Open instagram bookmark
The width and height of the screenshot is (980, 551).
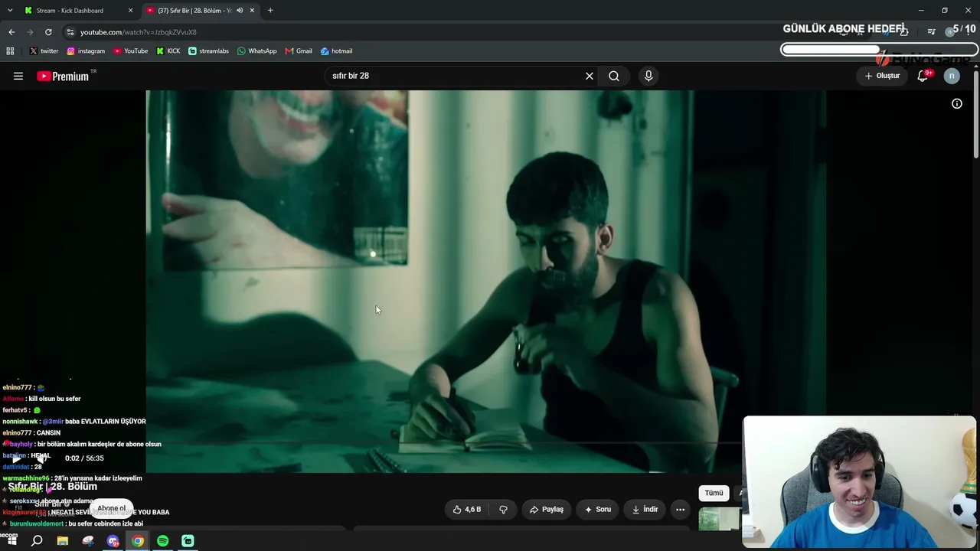coord(86,51)
